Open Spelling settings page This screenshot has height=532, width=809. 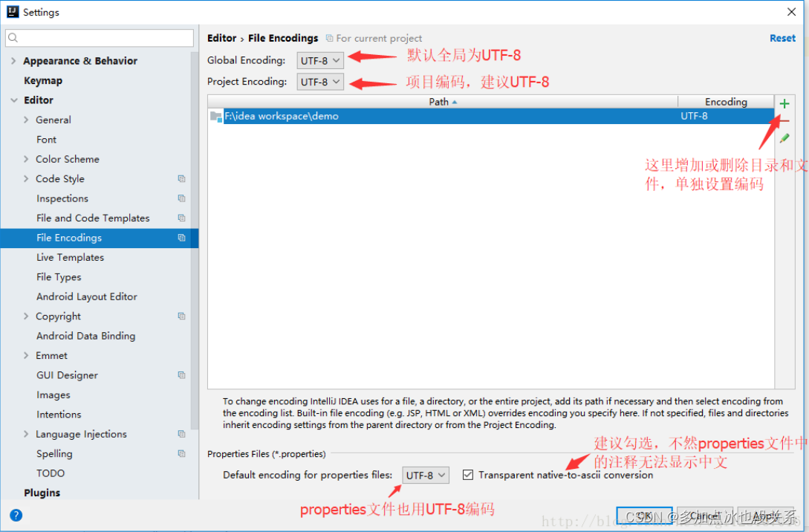tap(54, 453)
